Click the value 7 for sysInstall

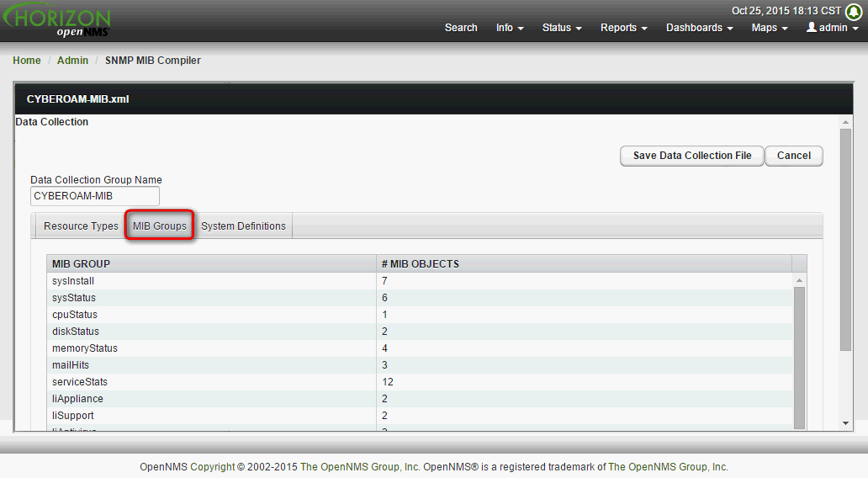point(384,281)
